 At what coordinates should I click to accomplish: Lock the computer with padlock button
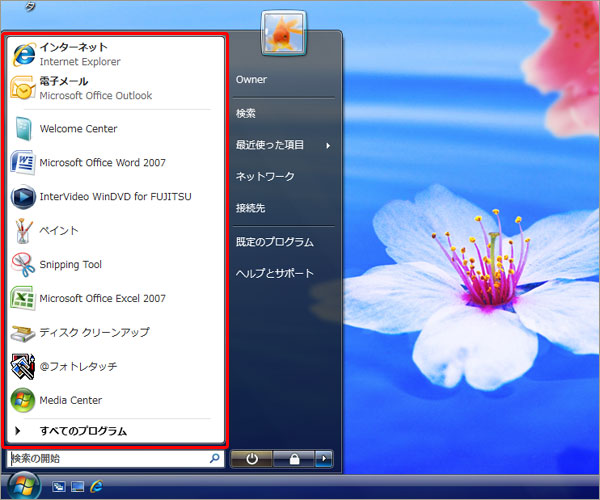(294, 458)
